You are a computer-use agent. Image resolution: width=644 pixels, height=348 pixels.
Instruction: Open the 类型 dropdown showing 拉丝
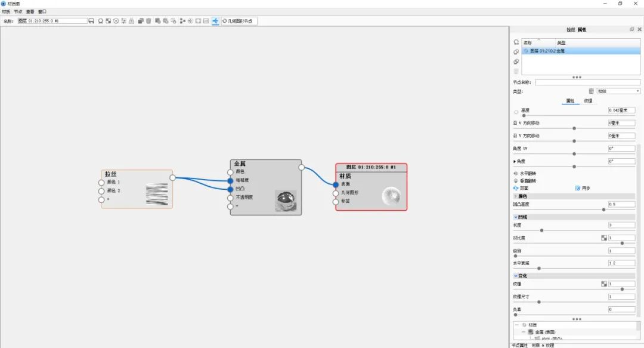pyautogui.click(x=618, y=91)
